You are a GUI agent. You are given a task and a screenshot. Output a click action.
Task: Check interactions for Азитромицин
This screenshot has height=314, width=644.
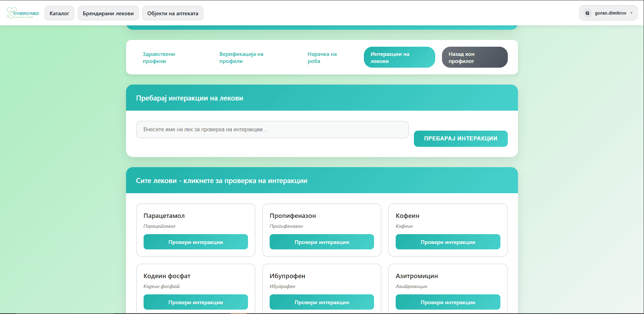[x=448, y=302]
